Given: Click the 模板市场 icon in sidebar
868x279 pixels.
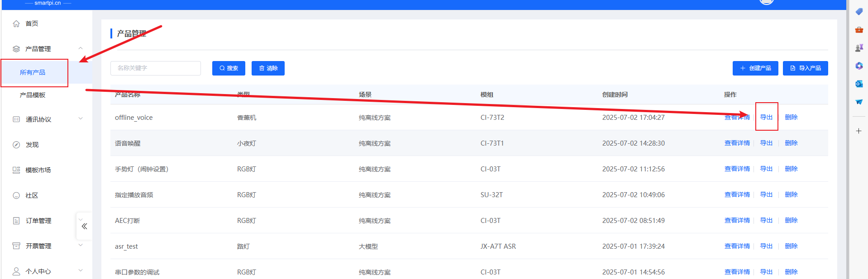Looking at the screenshot, I should (16, 170).
